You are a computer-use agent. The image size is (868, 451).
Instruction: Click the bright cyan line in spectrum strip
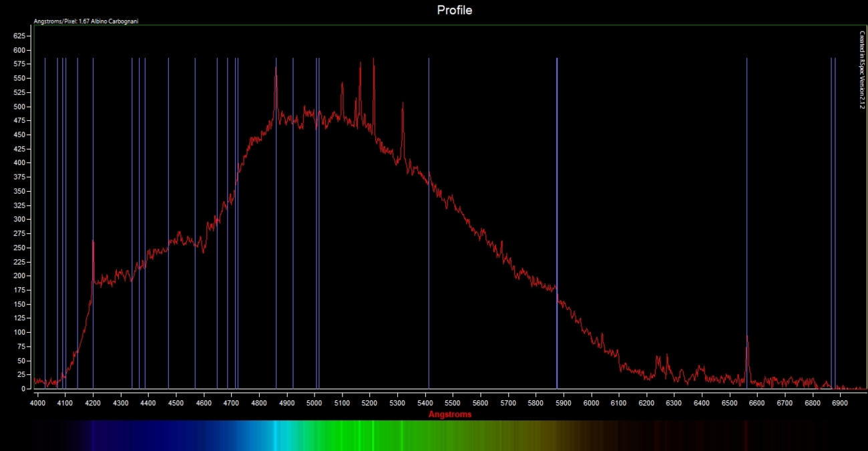(275, 436)
